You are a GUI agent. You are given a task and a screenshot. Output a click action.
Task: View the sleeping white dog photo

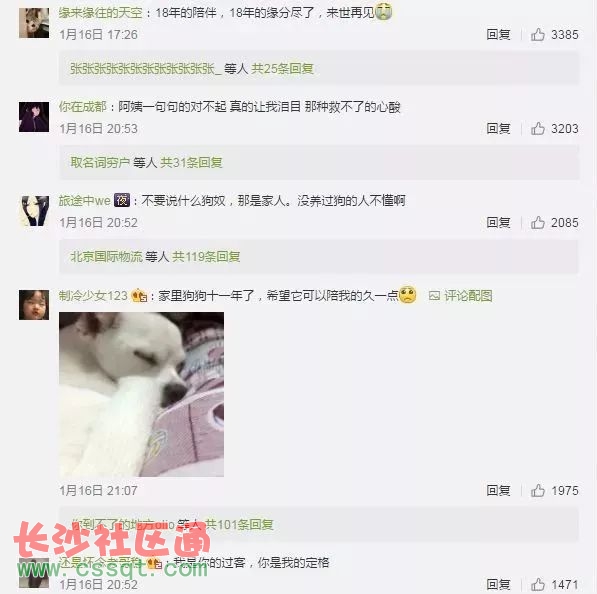tap(141, 394)
